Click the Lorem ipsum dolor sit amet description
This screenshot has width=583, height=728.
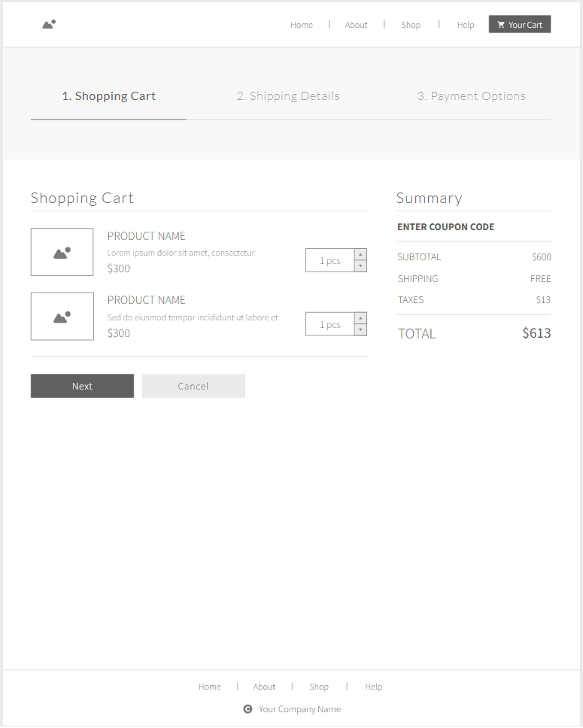tap(181, 253)
